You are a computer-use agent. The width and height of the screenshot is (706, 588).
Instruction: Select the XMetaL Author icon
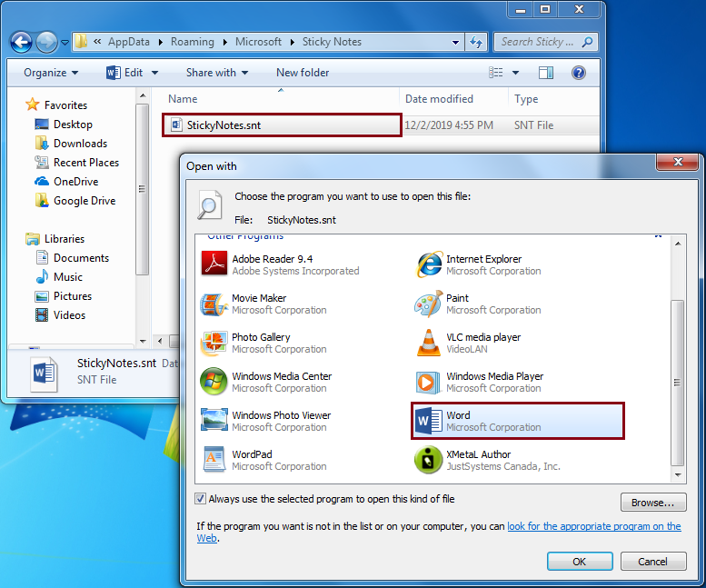point(428,460)
